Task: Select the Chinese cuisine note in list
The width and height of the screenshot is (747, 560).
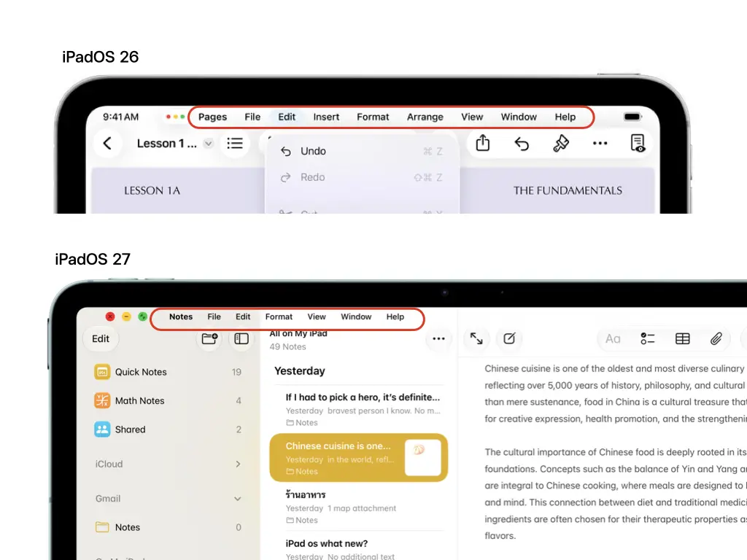Action: pos(359,458)
